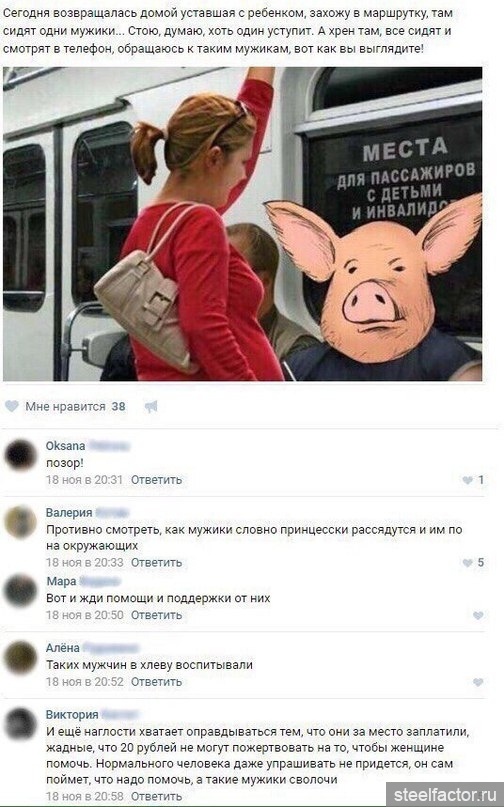Open Алёна's profile avatar
This screenshot has height=807, width=504.
point(21,657)
